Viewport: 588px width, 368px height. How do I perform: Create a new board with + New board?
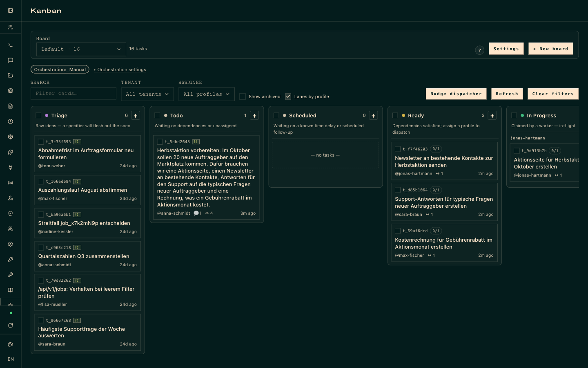[x=551, y=49]
